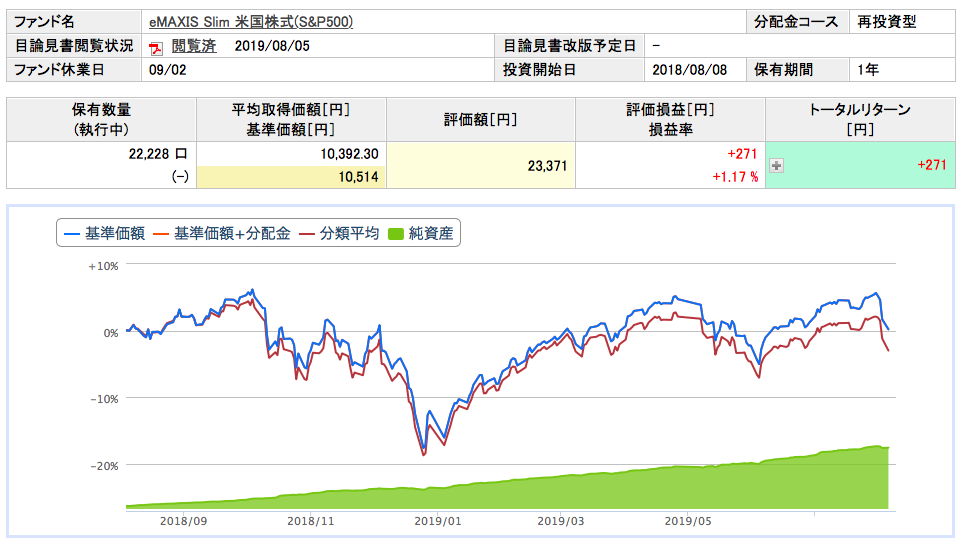The width and height of the screenshot is (962, 543).
Task: Open the 閲覧済 prospectus link
Action: 193,46
